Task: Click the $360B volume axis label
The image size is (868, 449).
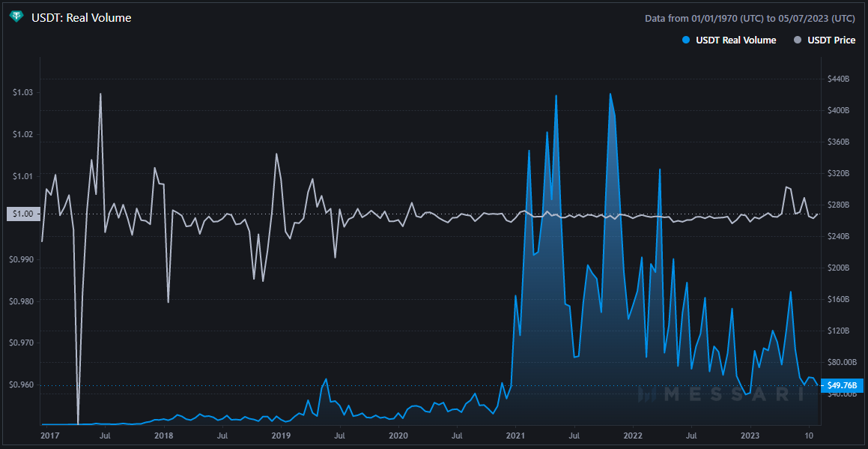Action: pyautogui.click(x=837, y=142)
